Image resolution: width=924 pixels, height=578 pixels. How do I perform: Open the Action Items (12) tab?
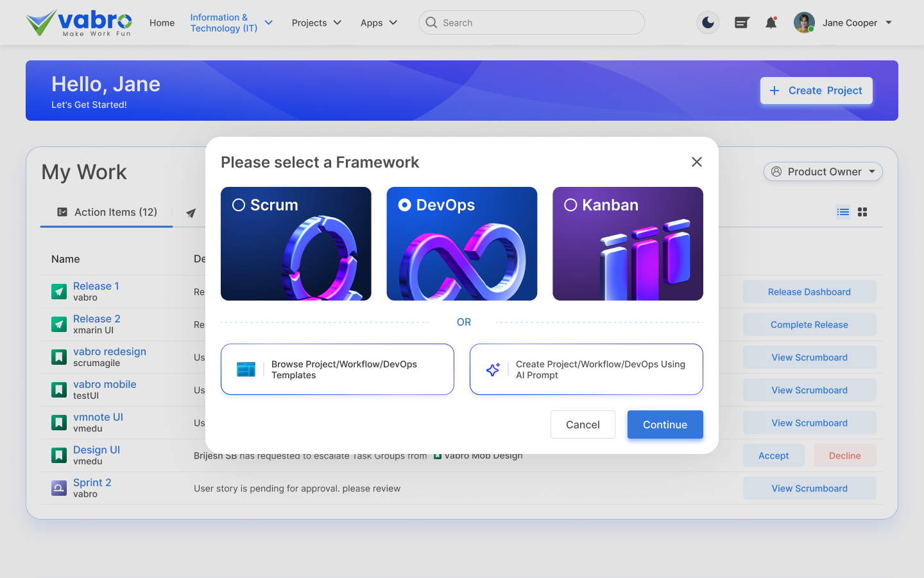click(x=107, y=212)
